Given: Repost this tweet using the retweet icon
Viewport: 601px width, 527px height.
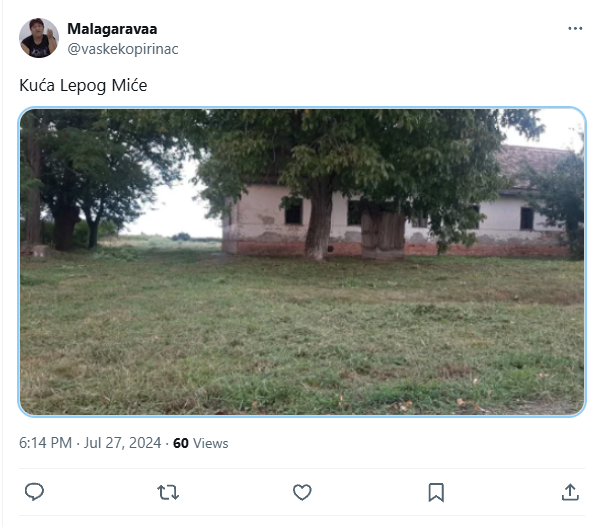Looking at the screenshot, I should 168,492.
